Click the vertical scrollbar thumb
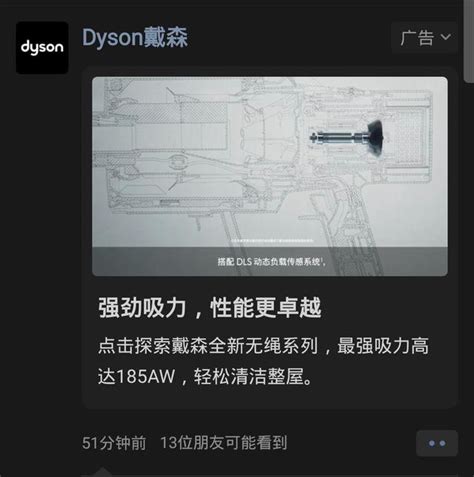The width and height of the screenshot is (474, 477). pyautogui.click(x=468, y=40)
